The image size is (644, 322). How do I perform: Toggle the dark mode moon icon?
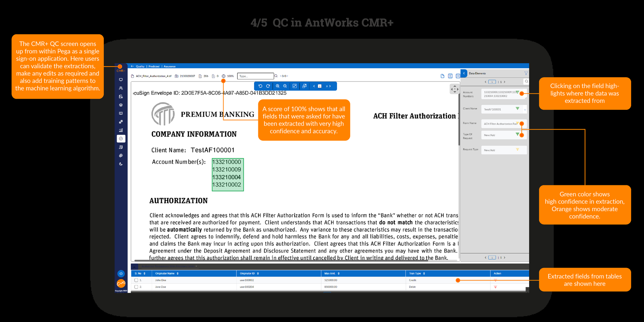point(121,164)
